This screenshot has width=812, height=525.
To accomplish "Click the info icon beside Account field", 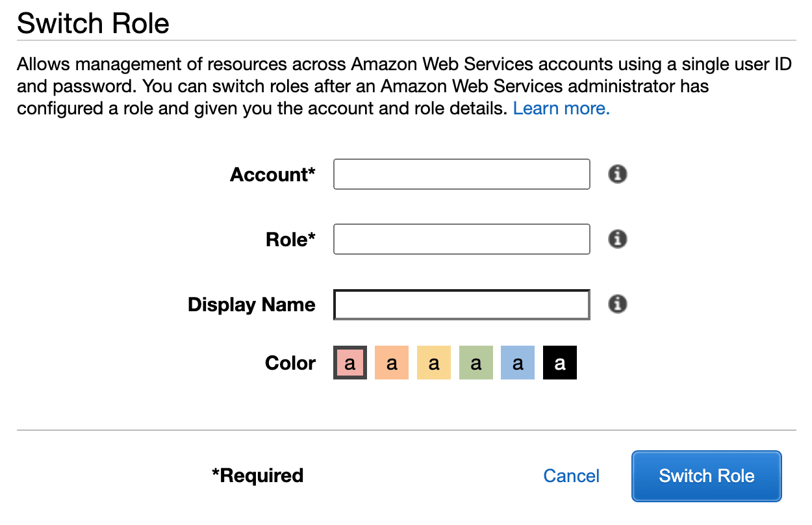I will point(617,174).
